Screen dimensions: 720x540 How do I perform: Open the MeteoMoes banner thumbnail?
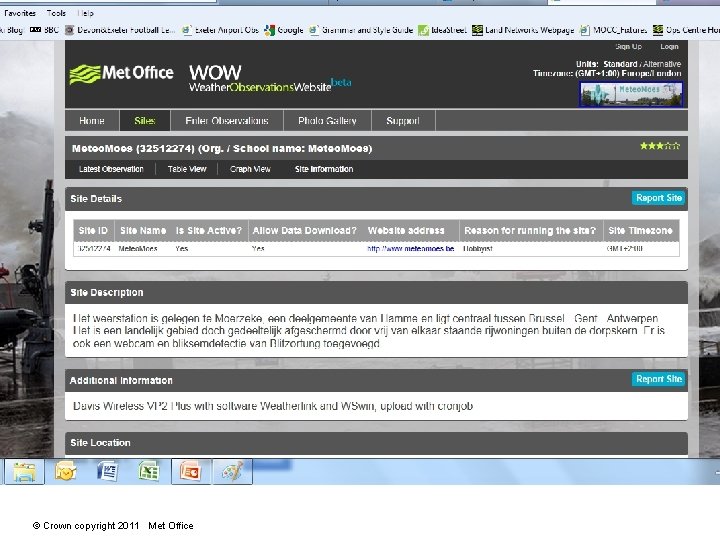click(x=631, y=94)
